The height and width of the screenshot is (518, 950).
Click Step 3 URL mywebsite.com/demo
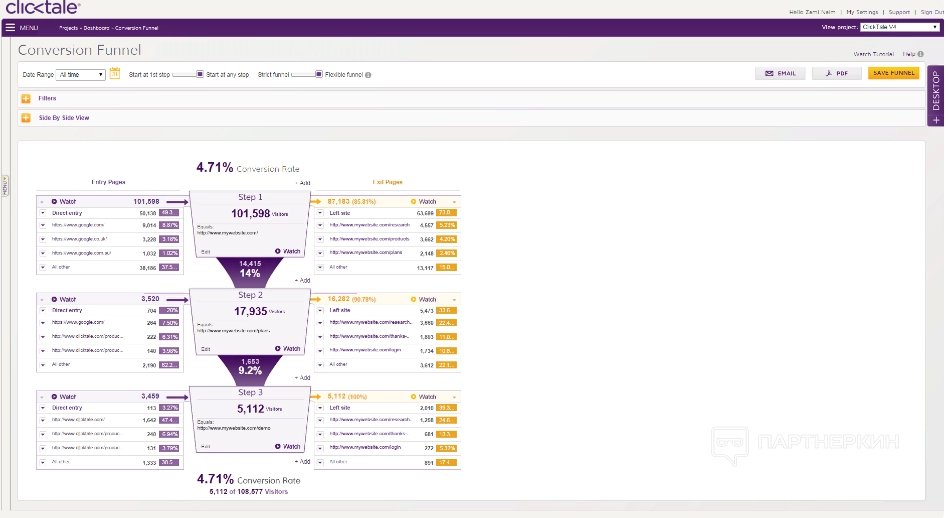pyautogui.click(x=234, y=428)
